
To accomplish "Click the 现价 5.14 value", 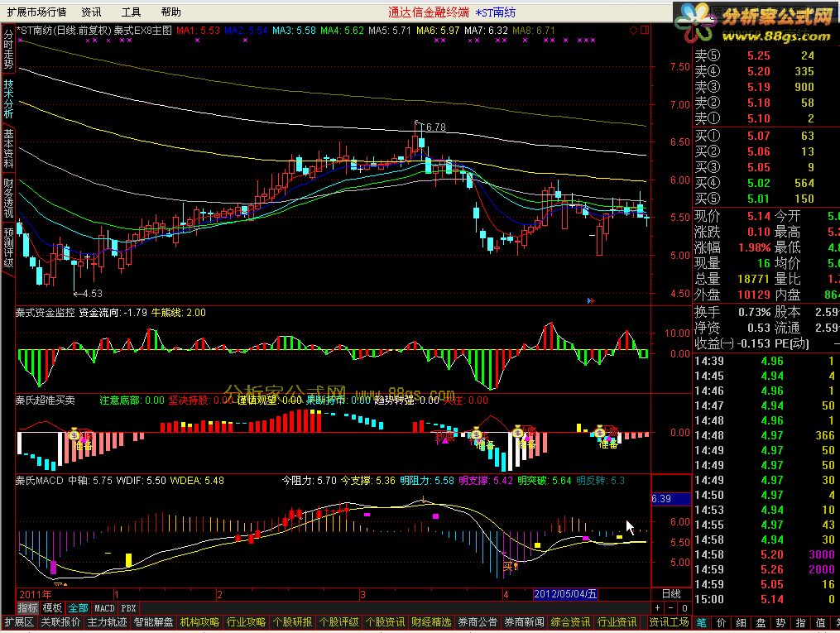I will (x=759, y=216).
